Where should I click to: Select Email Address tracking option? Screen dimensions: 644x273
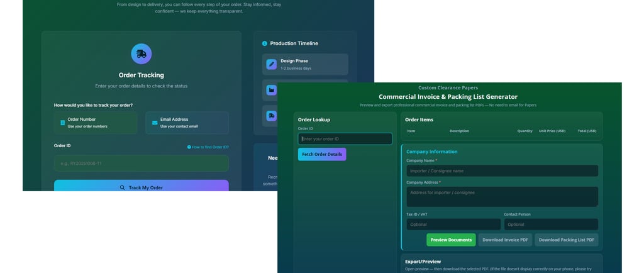[x=187, y=123]
